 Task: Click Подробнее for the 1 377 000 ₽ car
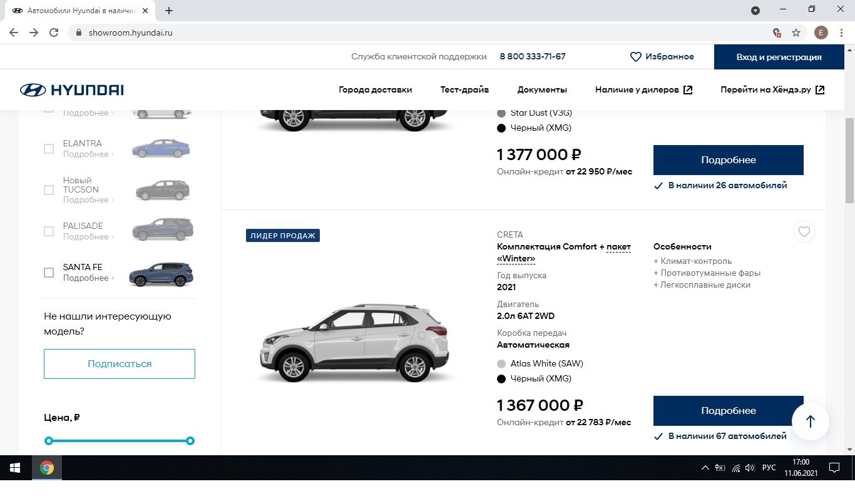coord(729,160)
